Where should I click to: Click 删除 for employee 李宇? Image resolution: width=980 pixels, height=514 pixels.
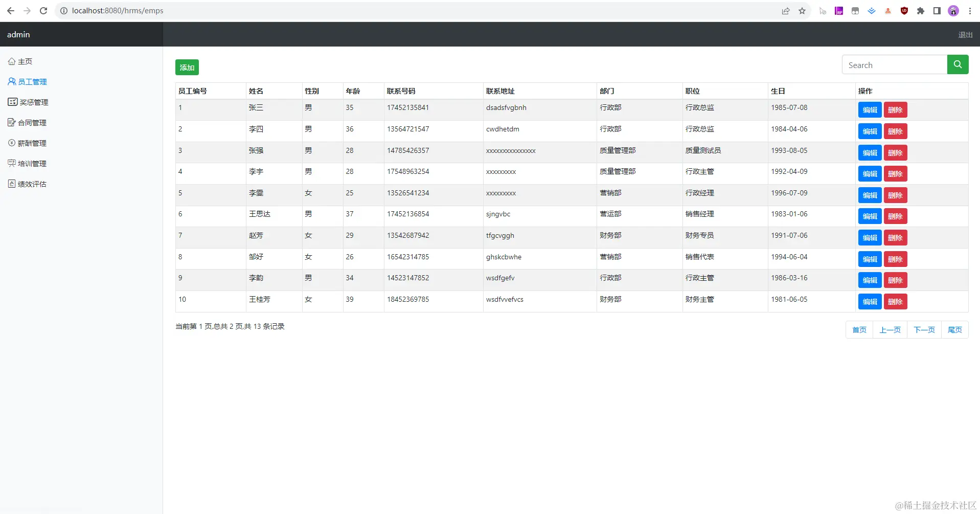(x=895, y=174)
